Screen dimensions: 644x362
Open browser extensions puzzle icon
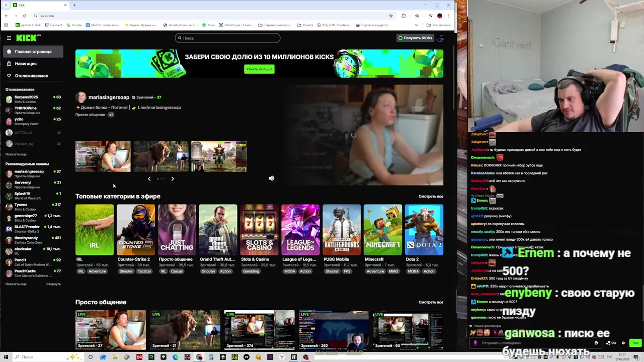point(404,16)
